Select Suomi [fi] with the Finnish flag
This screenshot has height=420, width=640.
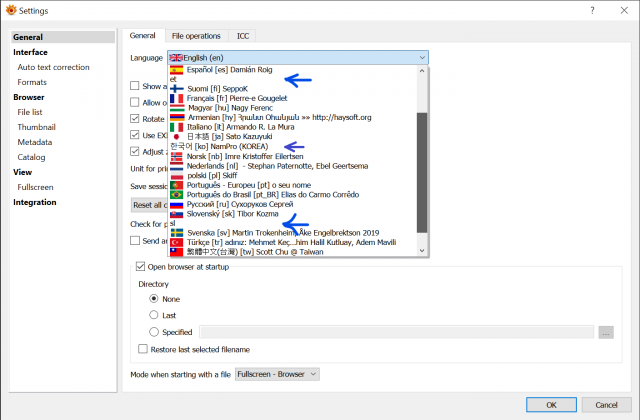coord(293,89)
